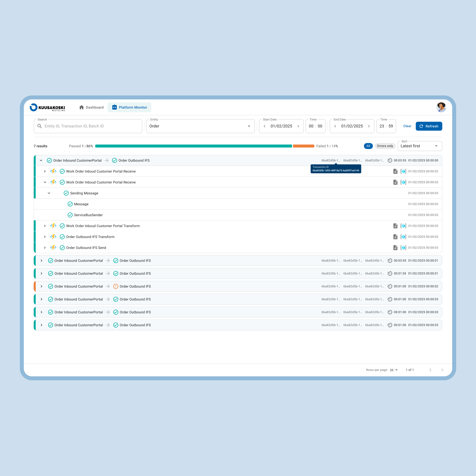Select the All results filter chip
Viewport: 476px width, 476px height.
click(368, 146)
